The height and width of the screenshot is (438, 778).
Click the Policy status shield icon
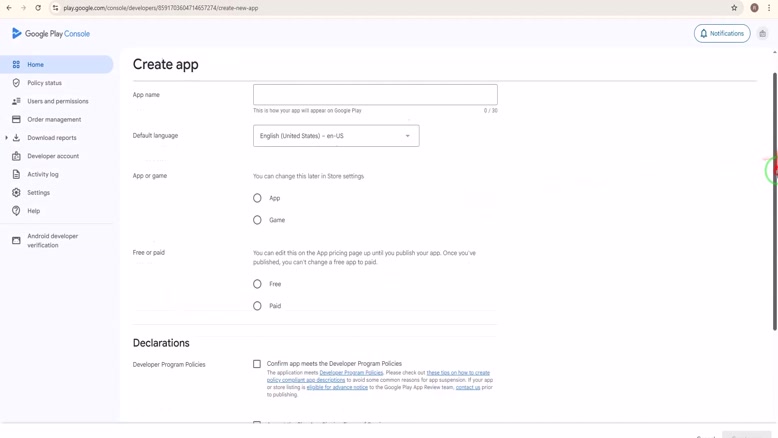[x=16, y=83]
